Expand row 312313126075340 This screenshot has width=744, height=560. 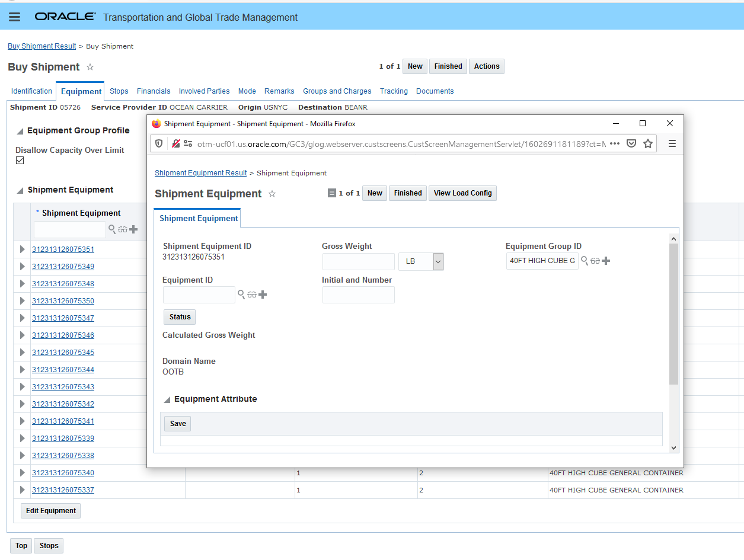[x=23, y=473]
